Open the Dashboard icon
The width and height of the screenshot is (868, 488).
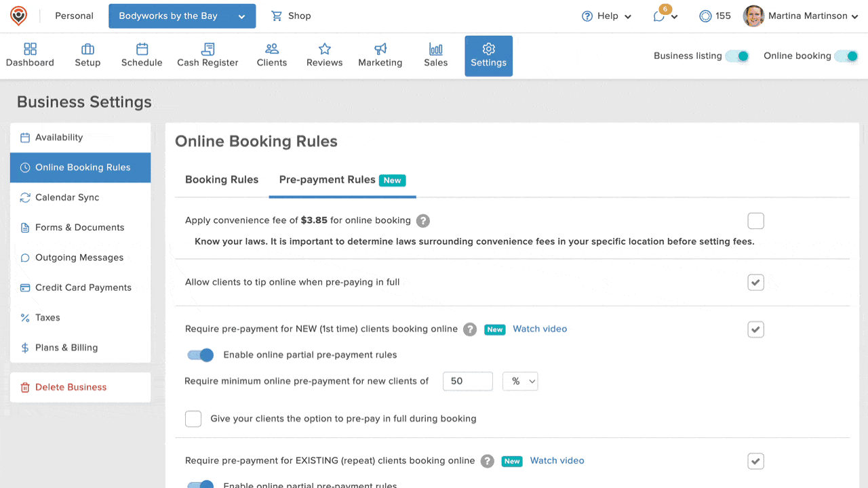pyautogui.click(x=30, y=49)
